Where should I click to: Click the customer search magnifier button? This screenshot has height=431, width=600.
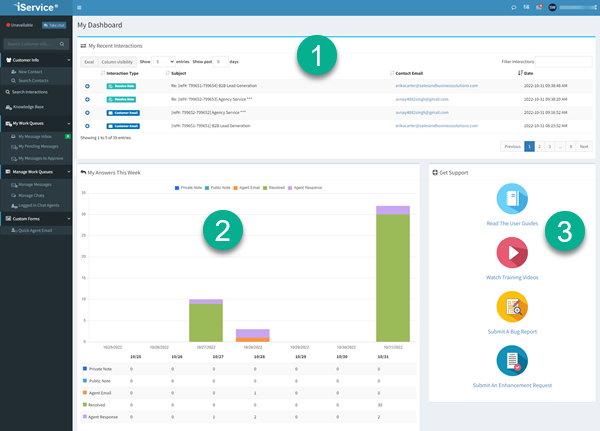pyautogui.click(x=62, y=44)
